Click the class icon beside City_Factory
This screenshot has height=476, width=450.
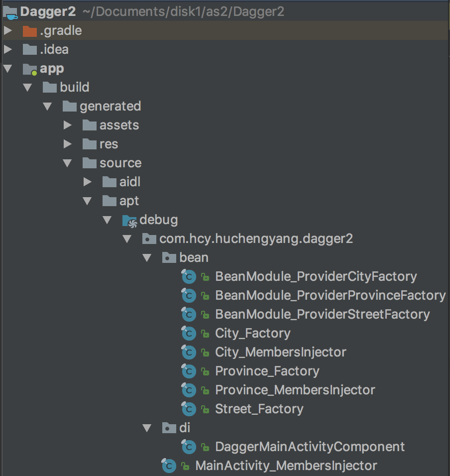pos(189,333)
